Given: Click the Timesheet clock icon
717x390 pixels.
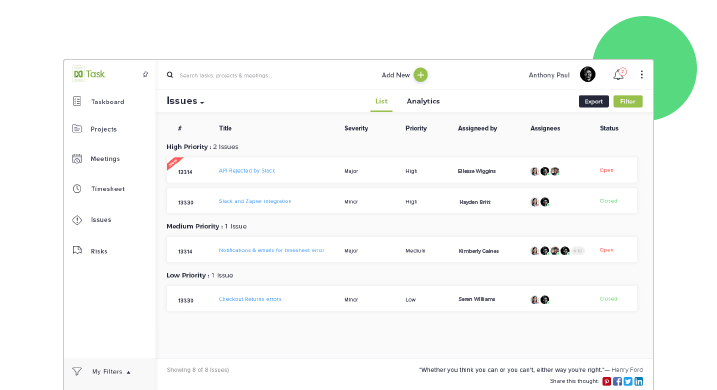Looking at the screenshot, I should pos(77,188).
